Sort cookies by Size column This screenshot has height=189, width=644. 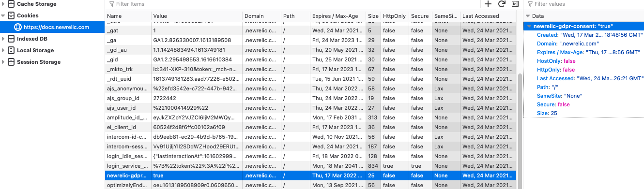point(373,16)
